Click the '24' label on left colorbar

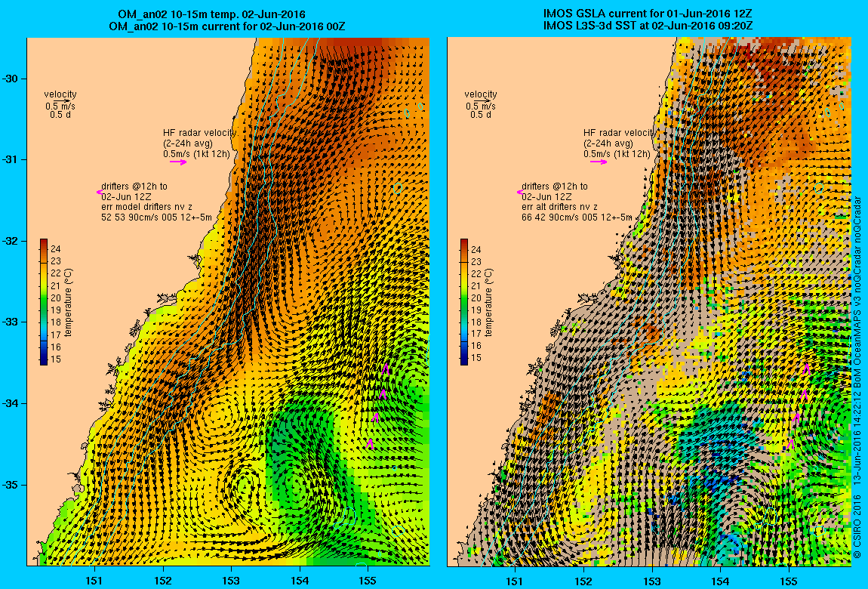[56, 250]
